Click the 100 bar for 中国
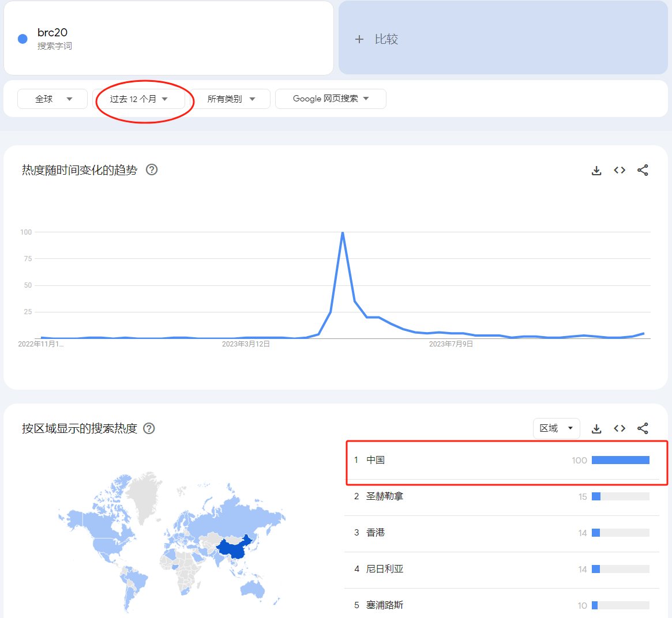 (x=620, y=461)
